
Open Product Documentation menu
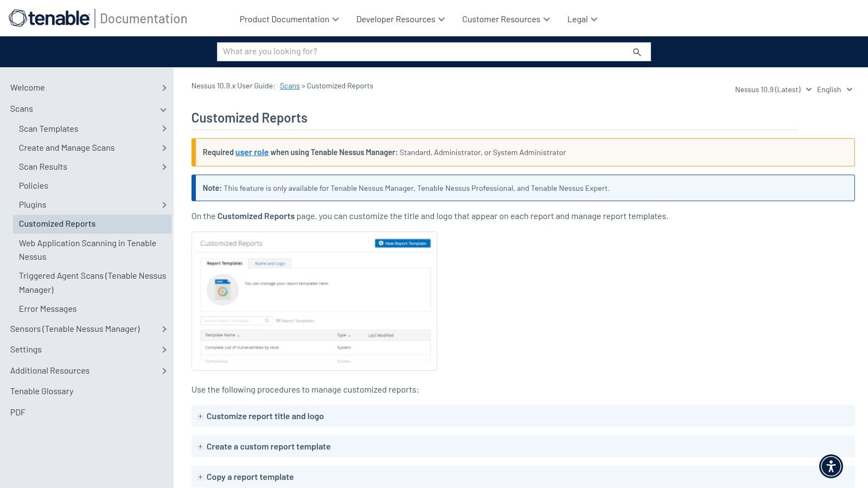click(x=289, y=19)
